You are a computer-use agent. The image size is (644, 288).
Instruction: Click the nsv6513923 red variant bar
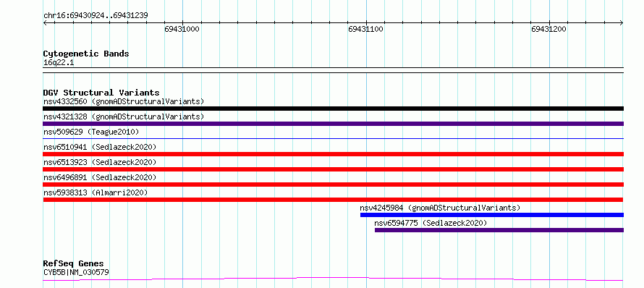pos(333,169)
